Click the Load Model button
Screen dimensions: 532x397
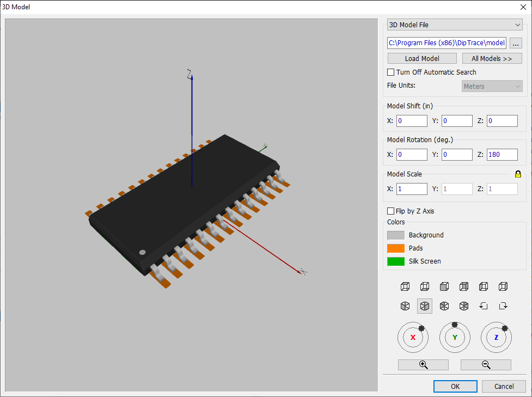point(422,58)
